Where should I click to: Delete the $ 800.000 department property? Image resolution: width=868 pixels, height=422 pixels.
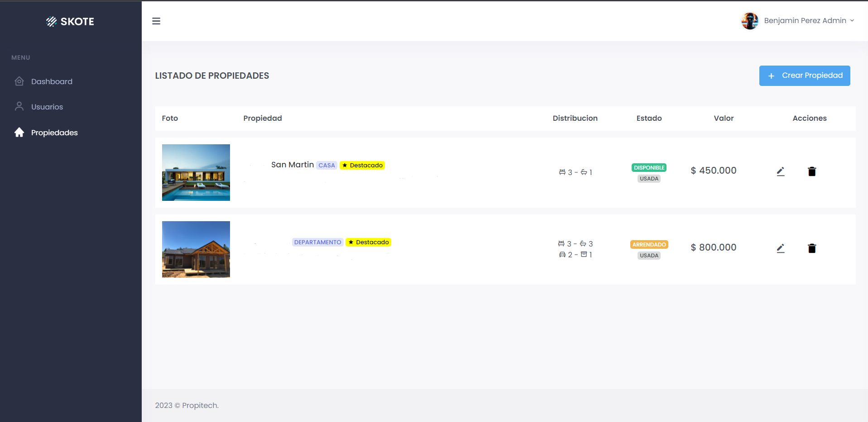pos(811,248)
